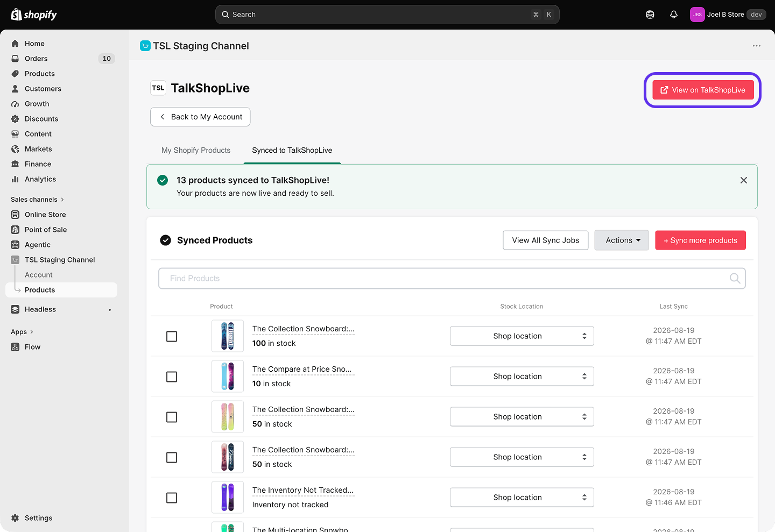The image size is (775, 532).
Task: Click the Find Products input field
Action: pos(452,278)
